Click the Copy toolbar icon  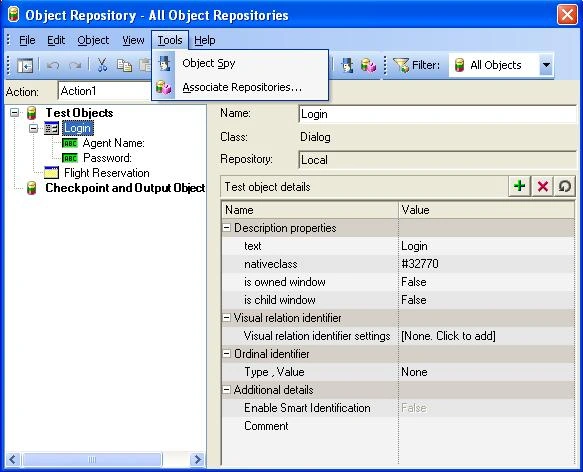[x=124, y=65]
